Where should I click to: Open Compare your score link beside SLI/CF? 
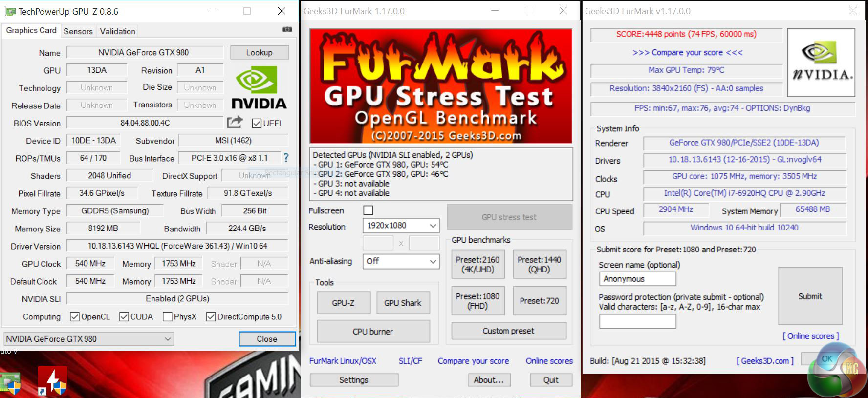pyautogui.click(x=473, y=361)
